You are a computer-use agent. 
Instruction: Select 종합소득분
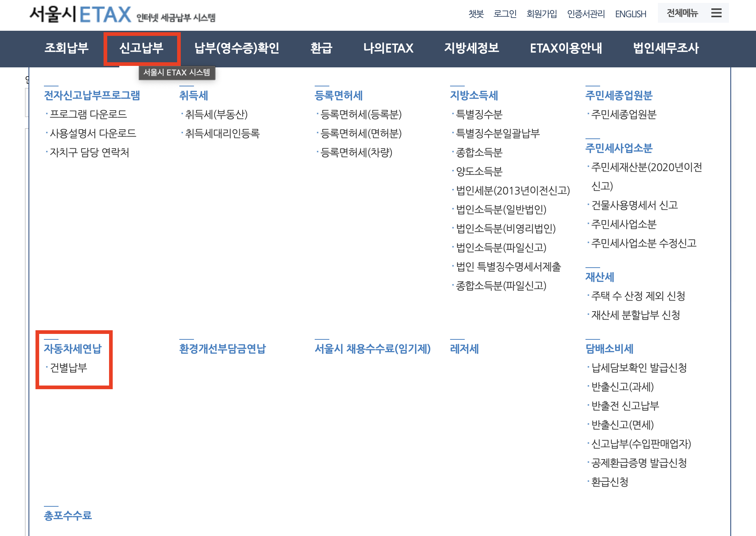(x=479, y=152)
